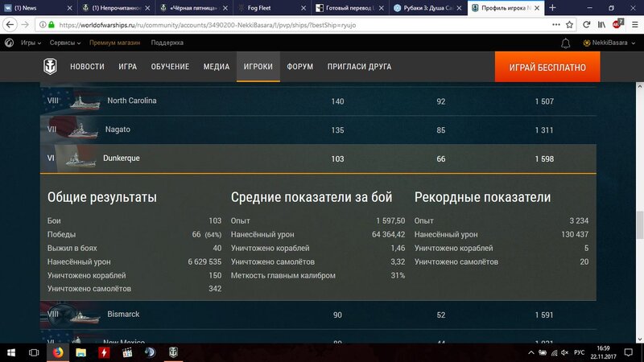Open Steam from the Windows taskbar
This screenshot has height=362, width=644.
[x=150, y=352]
